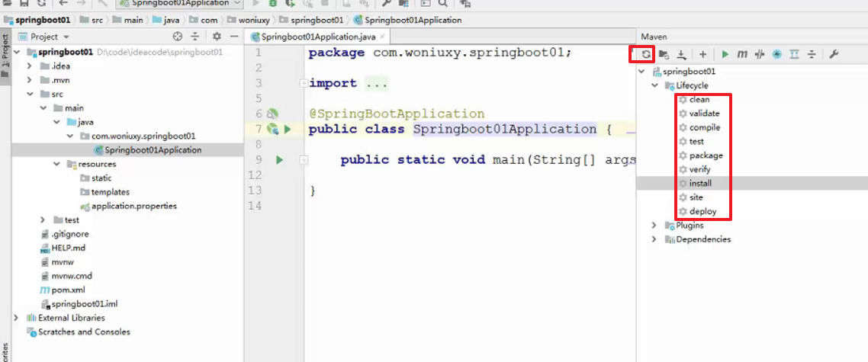Click the Add Maven Projects plus icon

click(702, 54)
